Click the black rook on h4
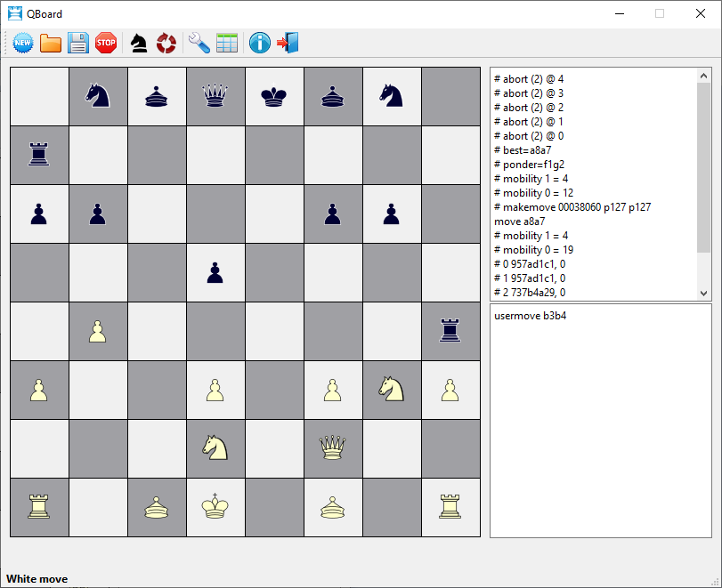The height and width of the screenshot is (588, 722). [x=450, y=331]
